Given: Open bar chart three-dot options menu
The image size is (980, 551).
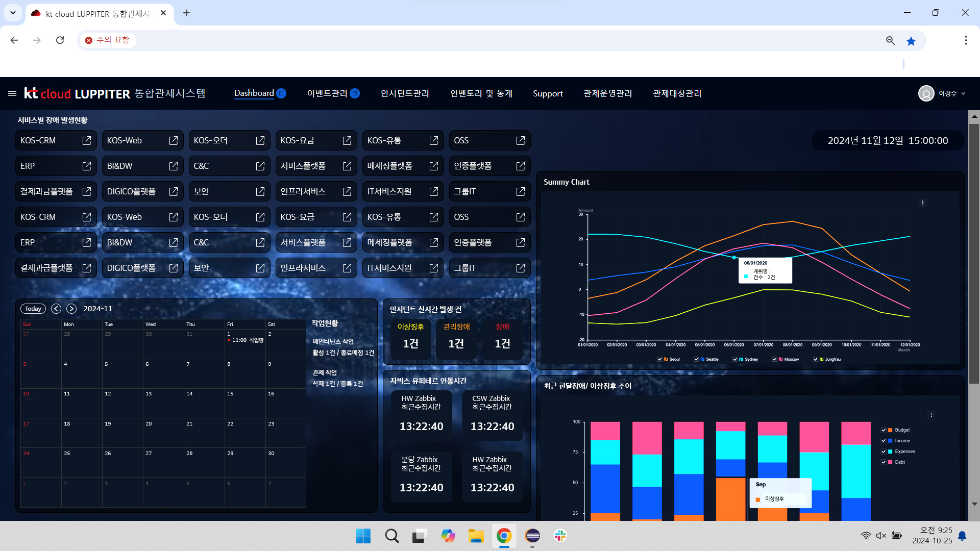Looking at the screenshot, I should pyautogui.click(x=932, y=415).
